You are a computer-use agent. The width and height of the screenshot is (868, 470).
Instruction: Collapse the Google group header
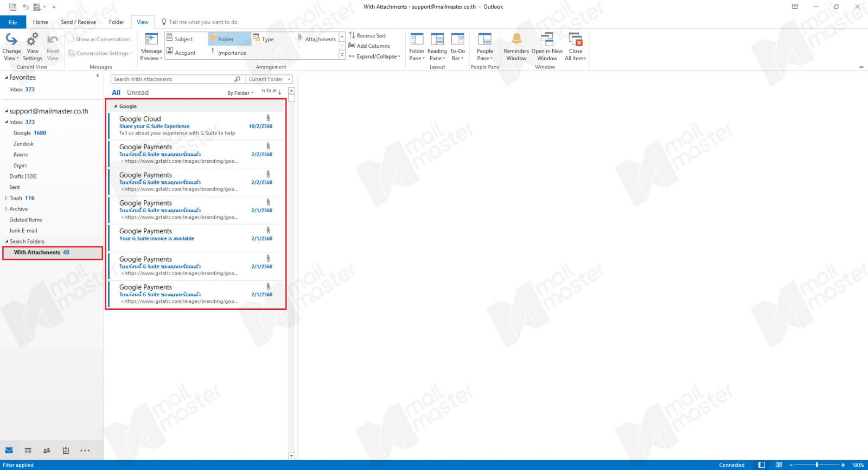tap(116, 106)
